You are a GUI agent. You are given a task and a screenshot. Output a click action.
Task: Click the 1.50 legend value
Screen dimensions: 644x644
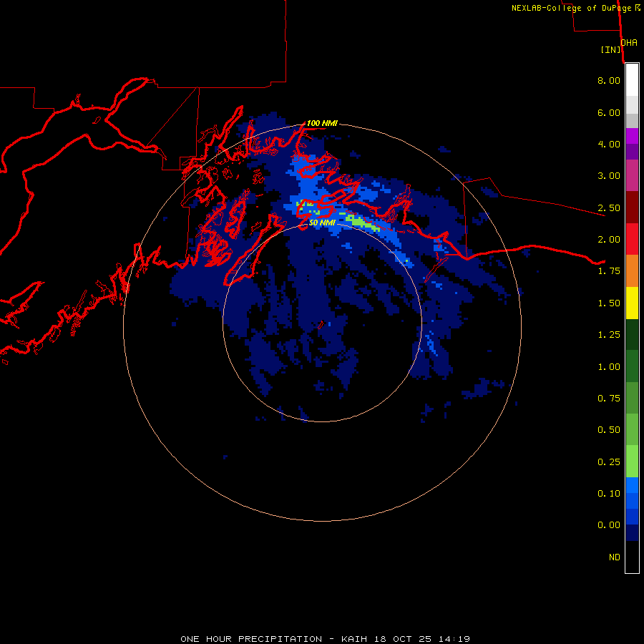point(609,303)
